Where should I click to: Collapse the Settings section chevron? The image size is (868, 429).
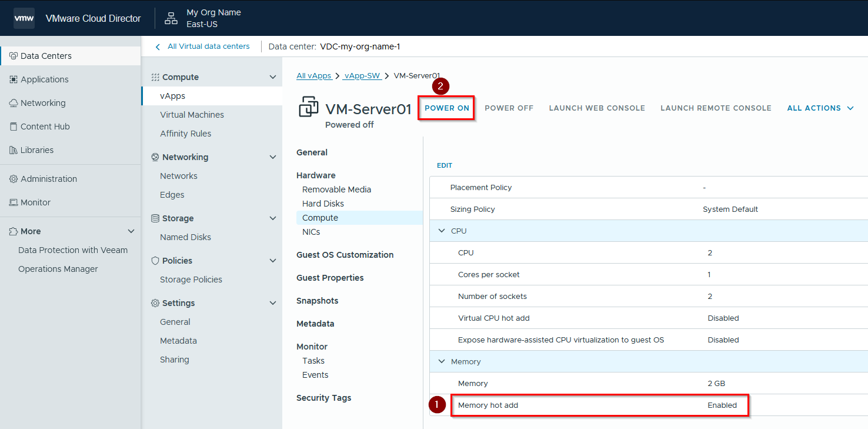coord(272,303)
